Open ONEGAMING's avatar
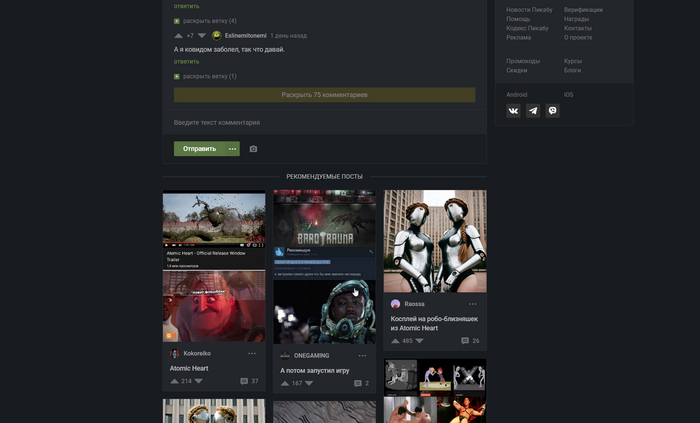Image resolution: width=700 pixels, height=423 pixels. click(285, 356)
